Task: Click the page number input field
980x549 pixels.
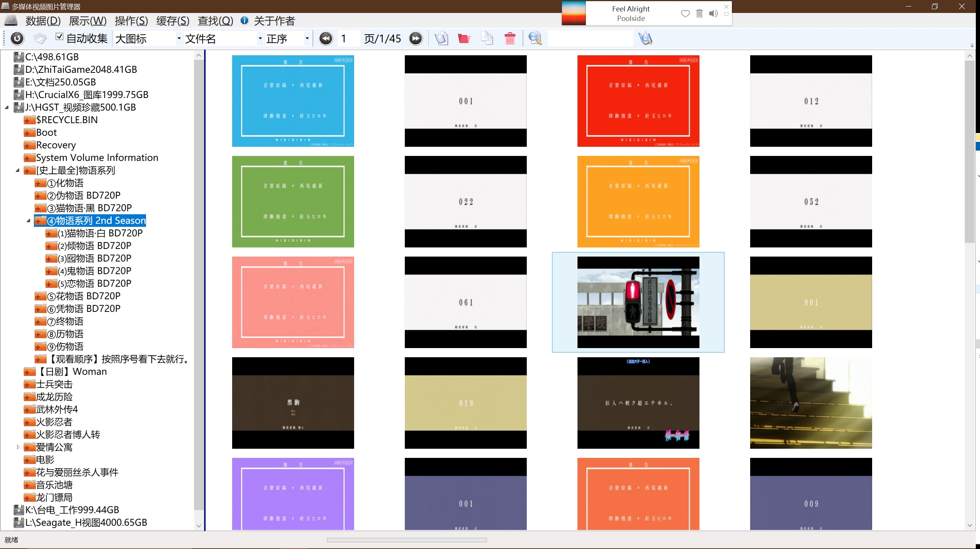Action: 349,39
